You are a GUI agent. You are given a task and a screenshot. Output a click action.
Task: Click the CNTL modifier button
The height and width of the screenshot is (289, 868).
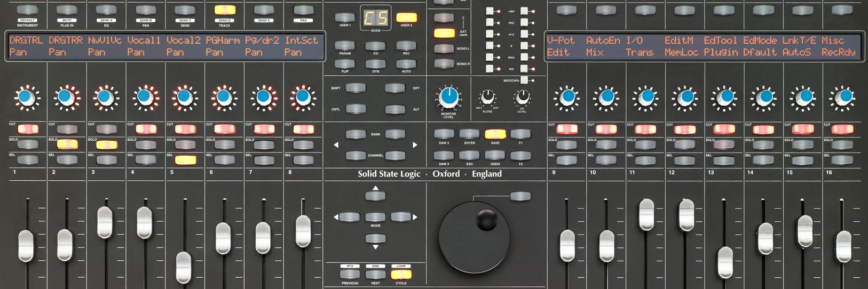[356, 109]
